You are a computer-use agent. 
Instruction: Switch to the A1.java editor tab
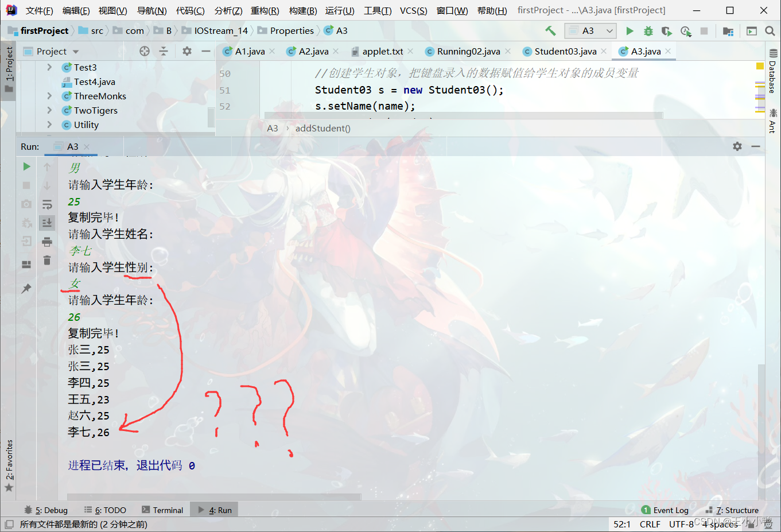click(250, 51)
